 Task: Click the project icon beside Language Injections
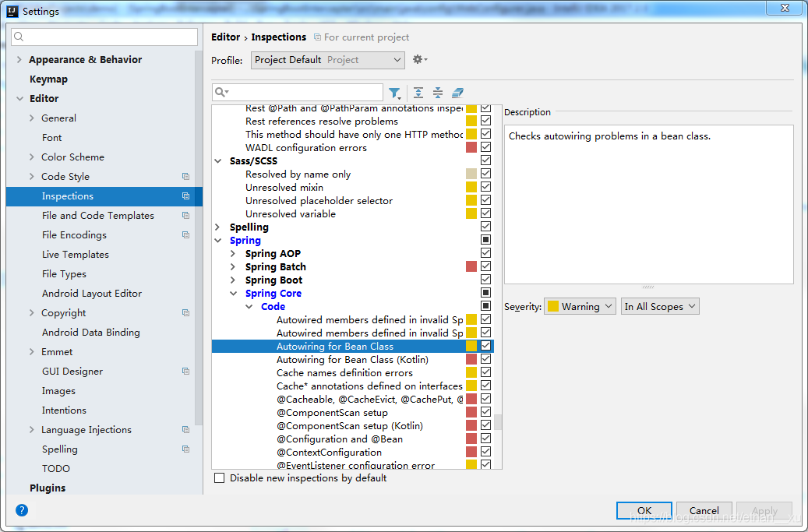(x=186, y=429)
